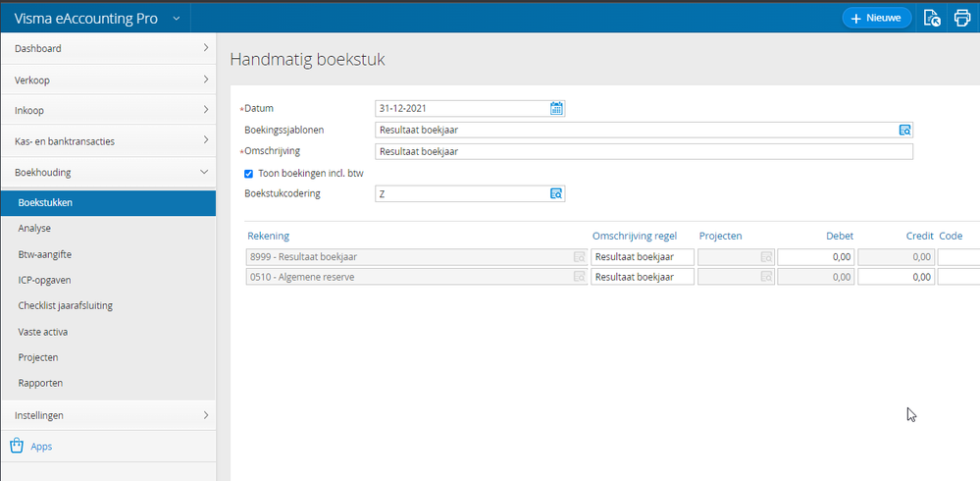
Task: Click the print icon in header
Action: (961, 18)
